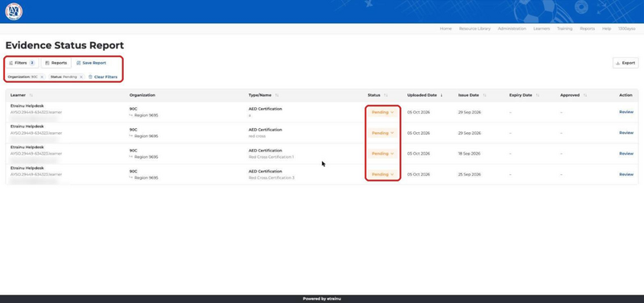Review Red Cross Certification 1 evidence
Image resolution: width=644 pixels, height=303 pixels.
(626, 153)
